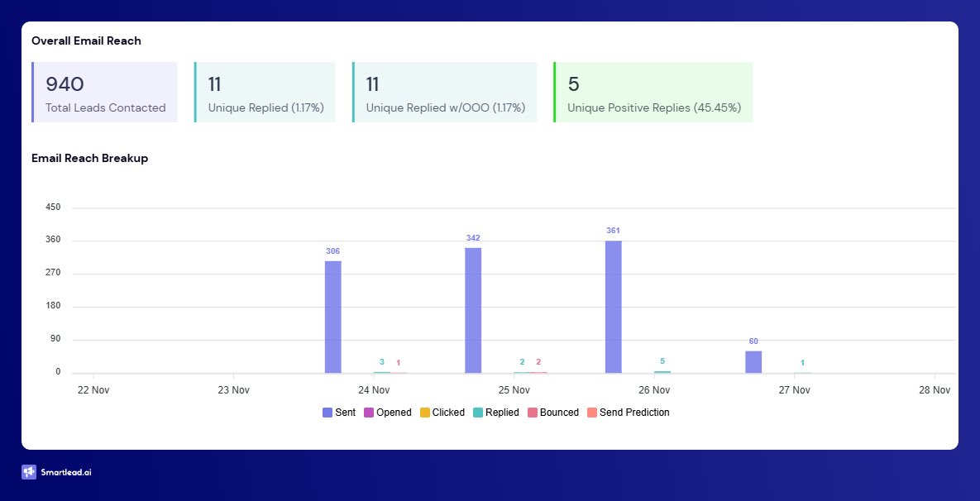Open the Unique Replied w/OOO stat card
The image size is (980, 501).
click(444, 91)
